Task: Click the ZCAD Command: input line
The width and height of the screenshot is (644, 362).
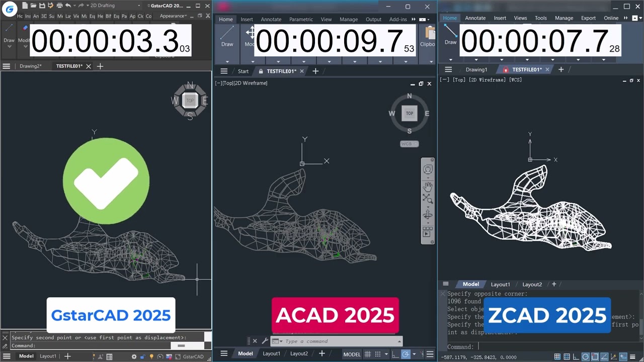Action: [543, 347]
